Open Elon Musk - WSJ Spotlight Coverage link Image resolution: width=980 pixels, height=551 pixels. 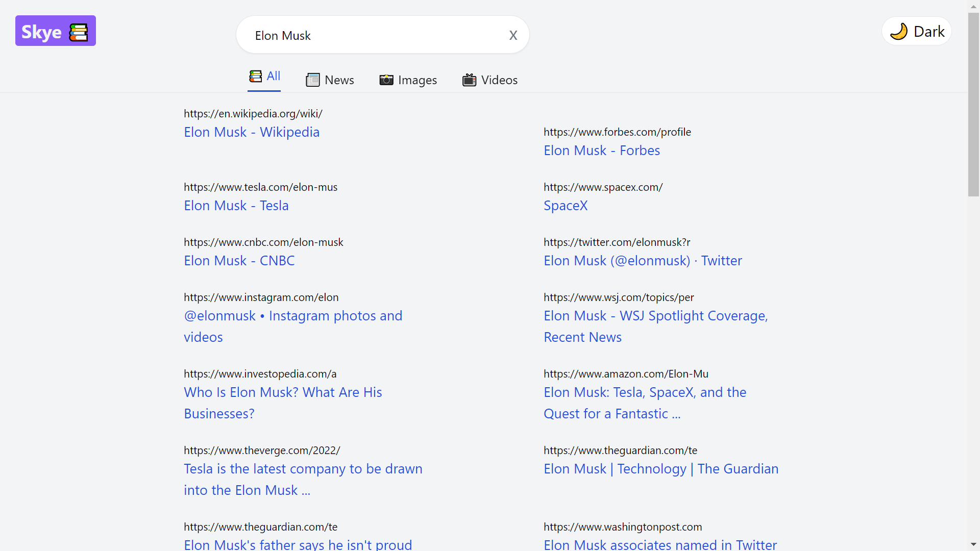[656, 327]
